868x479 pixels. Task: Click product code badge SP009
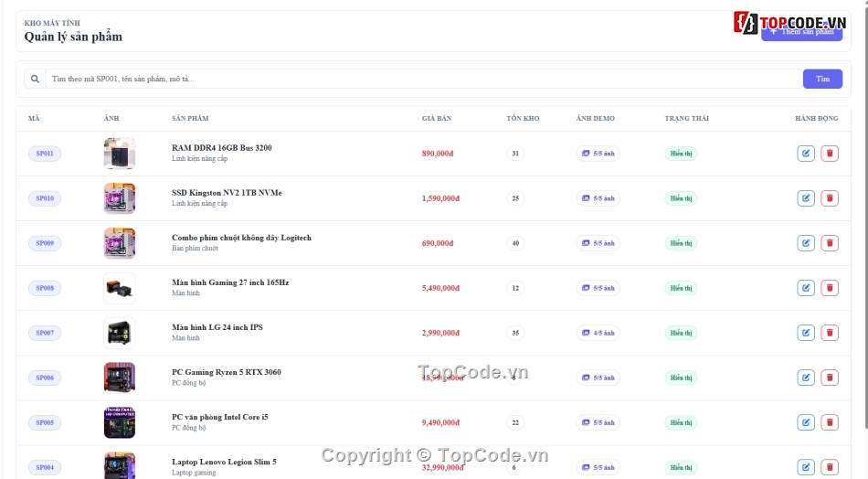pyautogui.click(x=45, y=243)
